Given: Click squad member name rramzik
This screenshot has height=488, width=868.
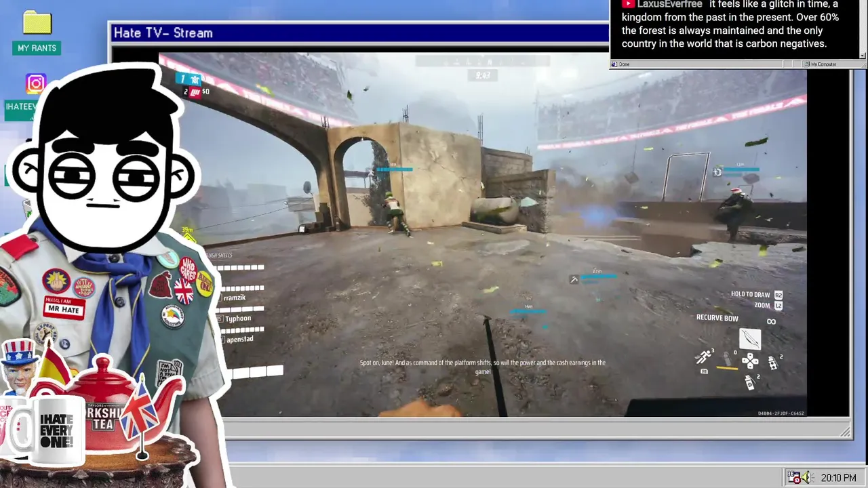Looking at the screenshot, I should click(235, 298).
